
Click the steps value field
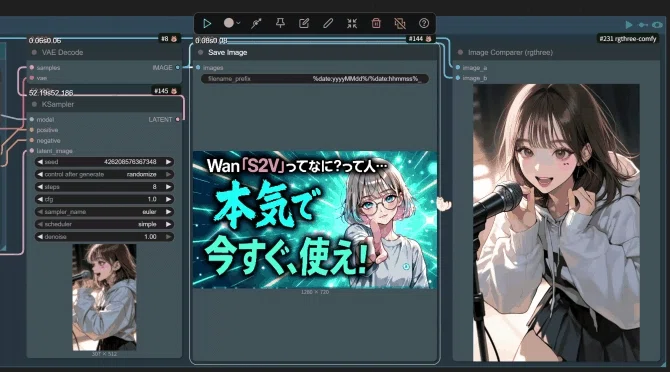pos(104,187)
